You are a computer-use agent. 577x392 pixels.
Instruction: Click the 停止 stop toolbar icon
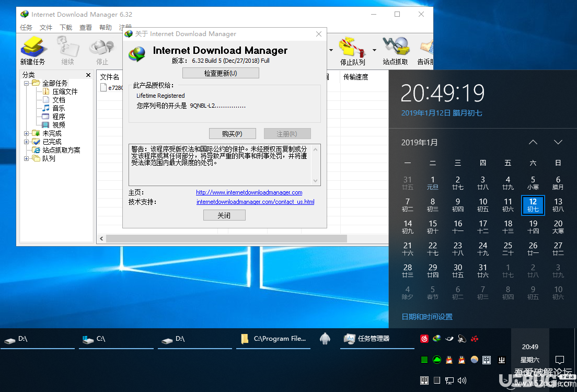click(x=102, y=51)
